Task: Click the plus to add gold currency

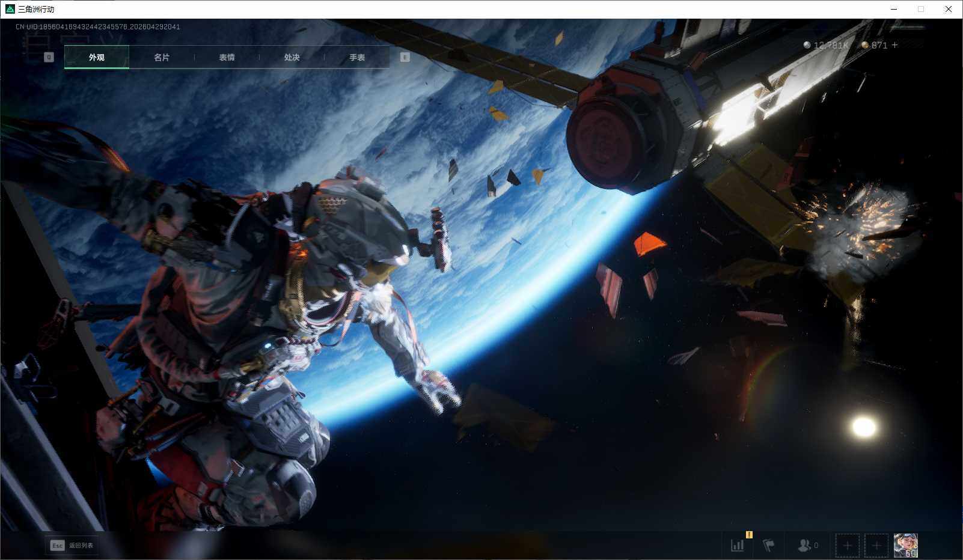Action: (895, 45)
